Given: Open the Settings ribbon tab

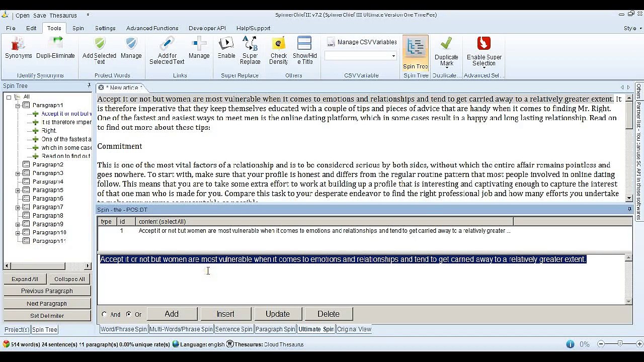Looking at the screenshot, I should click(105, 28).
